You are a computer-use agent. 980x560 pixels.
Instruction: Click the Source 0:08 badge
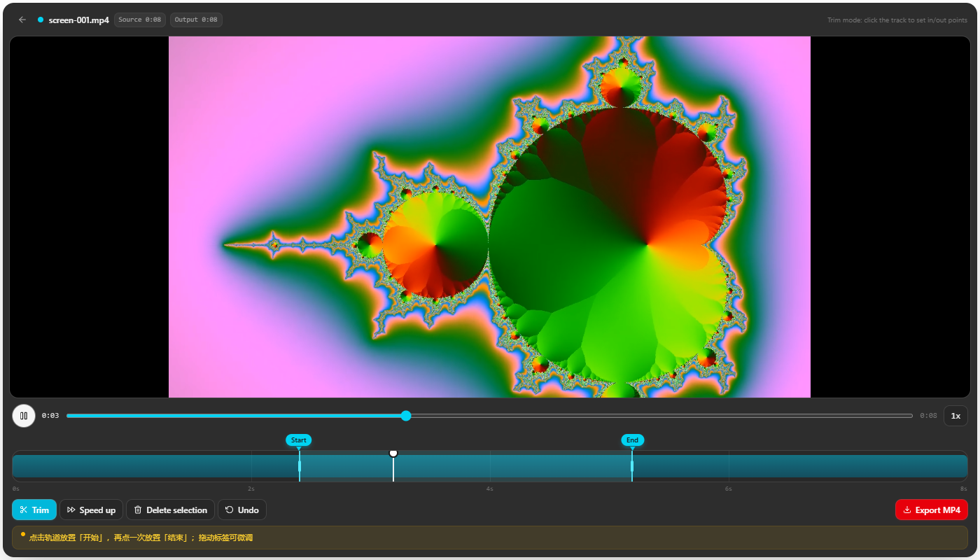[140, 20]
